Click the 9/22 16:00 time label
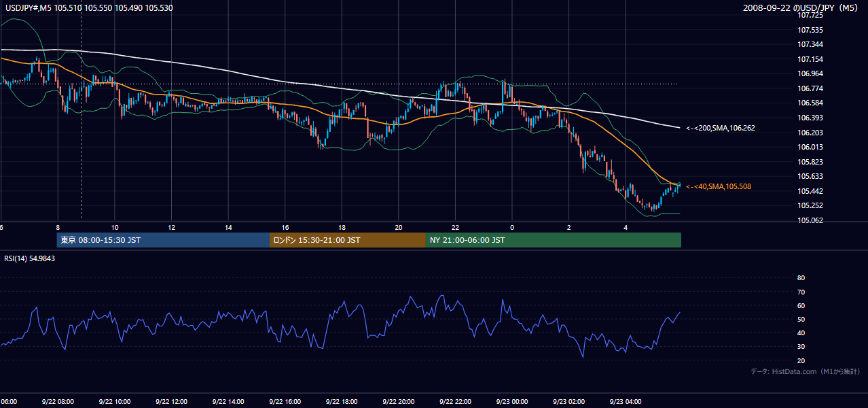Viewport: 868px width, 408px height. (x=285, y=401)
